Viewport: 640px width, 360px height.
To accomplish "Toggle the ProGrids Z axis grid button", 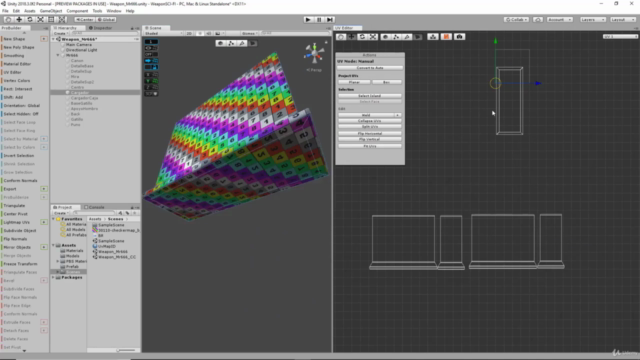I will click(x=151, y=87).
